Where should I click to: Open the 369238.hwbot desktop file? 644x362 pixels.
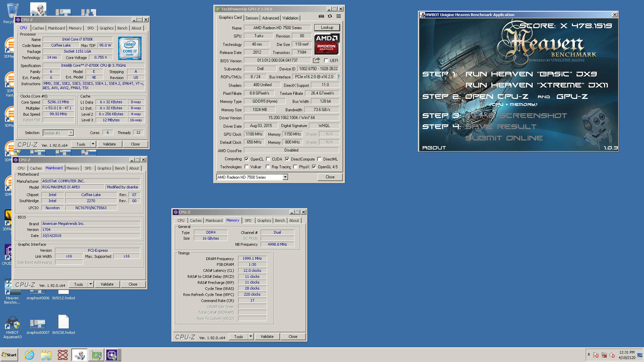(x=63, y=324)
